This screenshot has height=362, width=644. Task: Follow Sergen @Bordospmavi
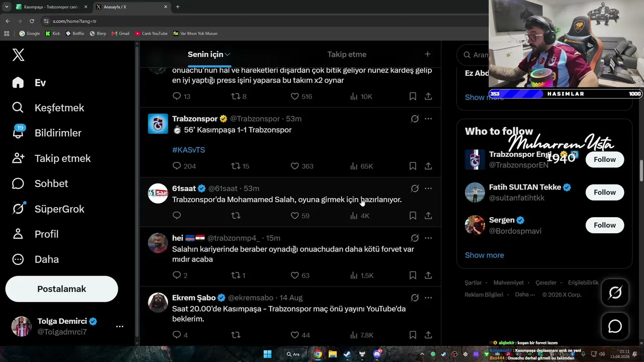tap(605, 225)
